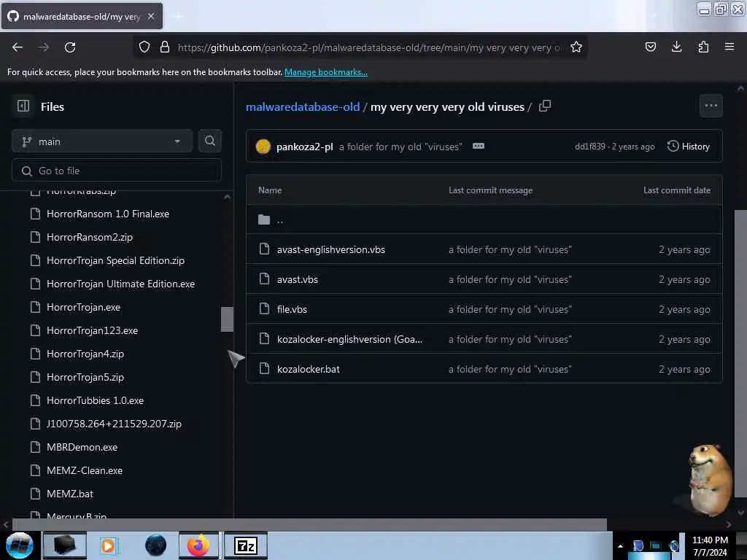Select HorrorTrojan.exe in file tree
Viewport: 747px width, 560px height.
pos(83,307)
